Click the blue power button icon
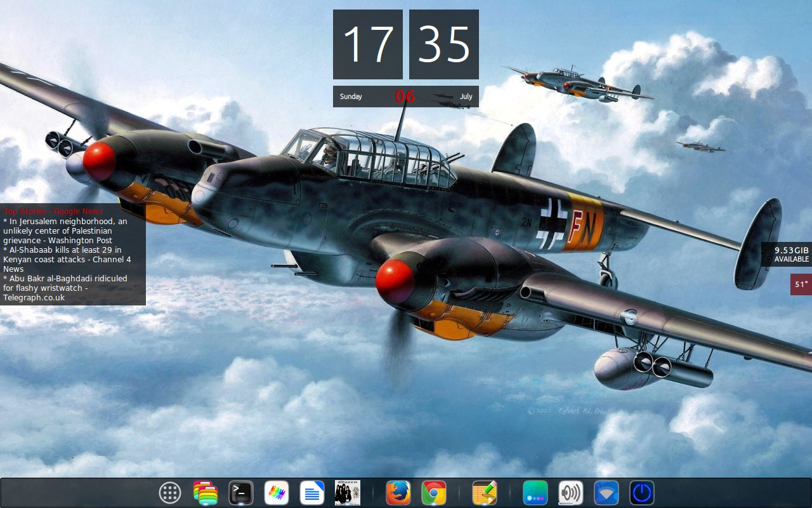Viewport: 812px width, 508px height. [x=642, y=493]
